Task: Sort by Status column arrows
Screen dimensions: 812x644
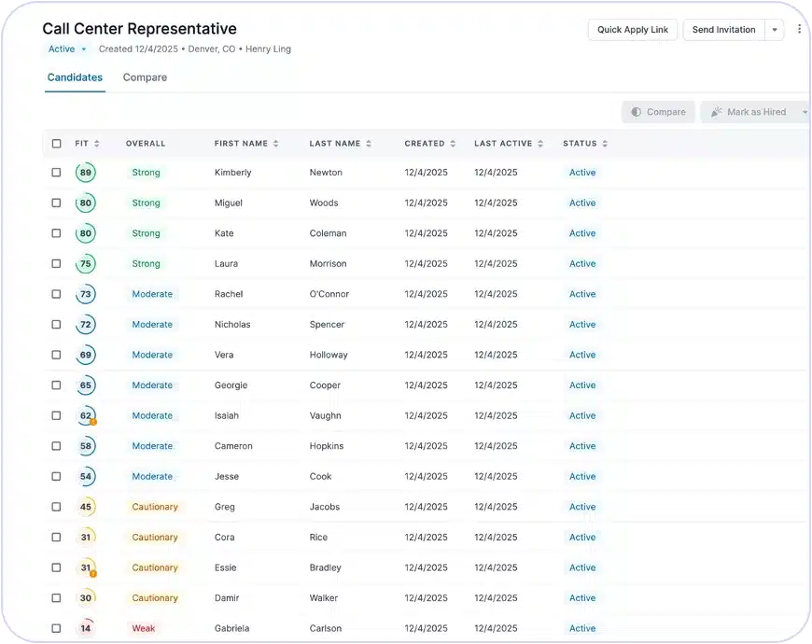Action: point(605,144)
